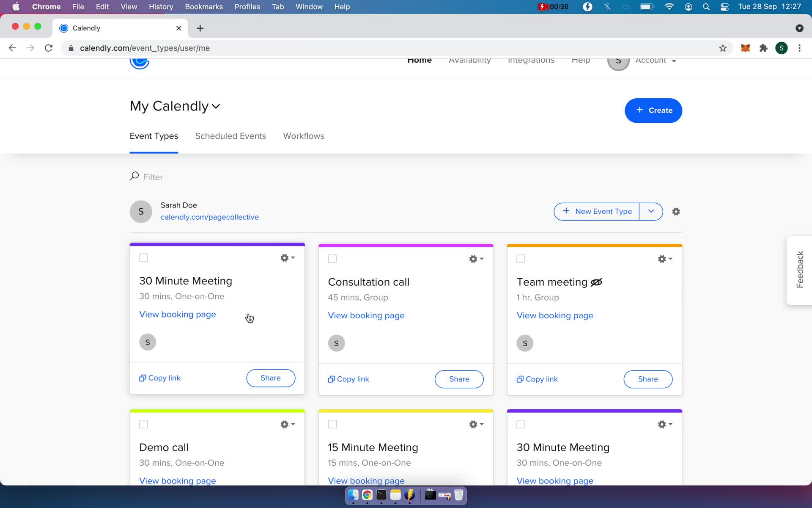This screenshot has width=812, height=508.
Task: Open macOS Spotlight search icon
Action: [x=706, y=7]
